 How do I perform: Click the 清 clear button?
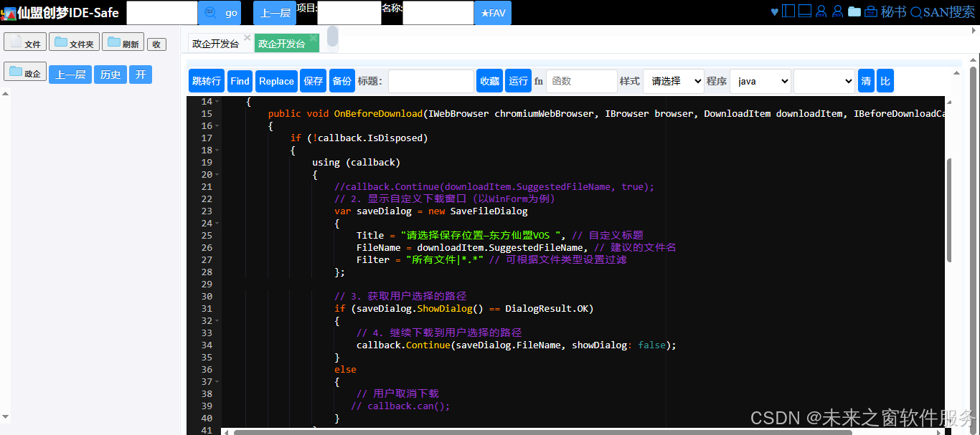coord(867,81)
